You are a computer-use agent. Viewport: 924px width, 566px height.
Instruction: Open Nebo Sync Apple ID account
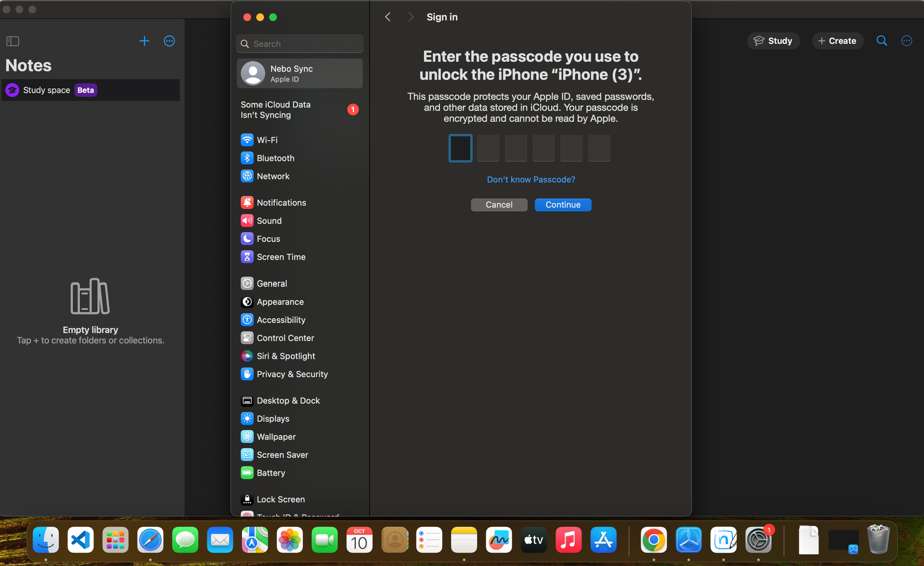click(x=300, y=73)
